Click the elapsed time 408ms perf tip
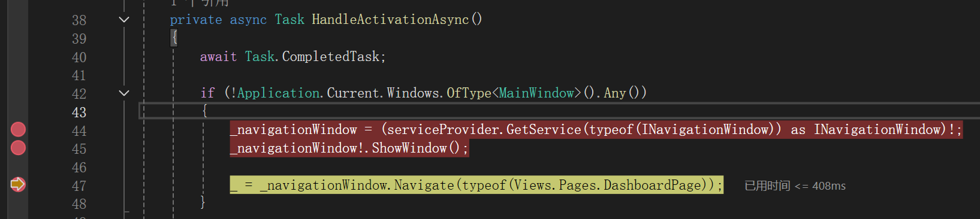 click(795, 186)
